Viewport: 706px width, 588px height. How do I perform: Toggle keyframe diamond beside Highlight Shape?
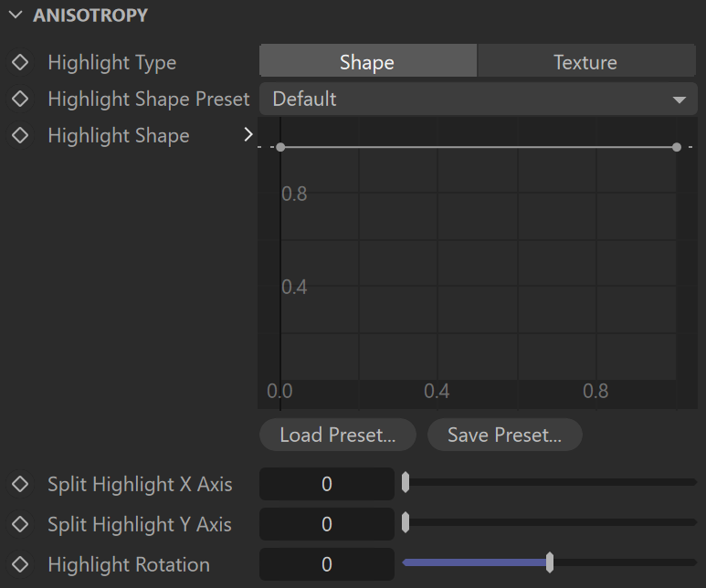(x=20, y=135)
